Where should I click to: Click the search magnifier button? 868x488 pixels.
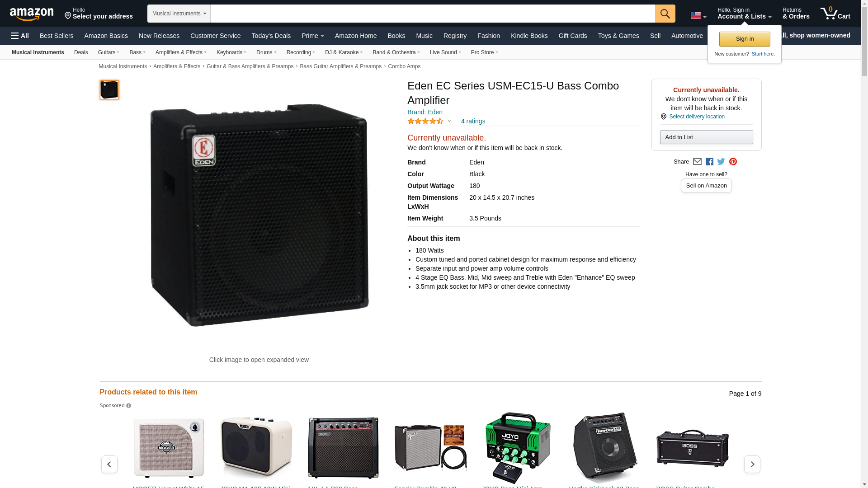coord(665,14)
